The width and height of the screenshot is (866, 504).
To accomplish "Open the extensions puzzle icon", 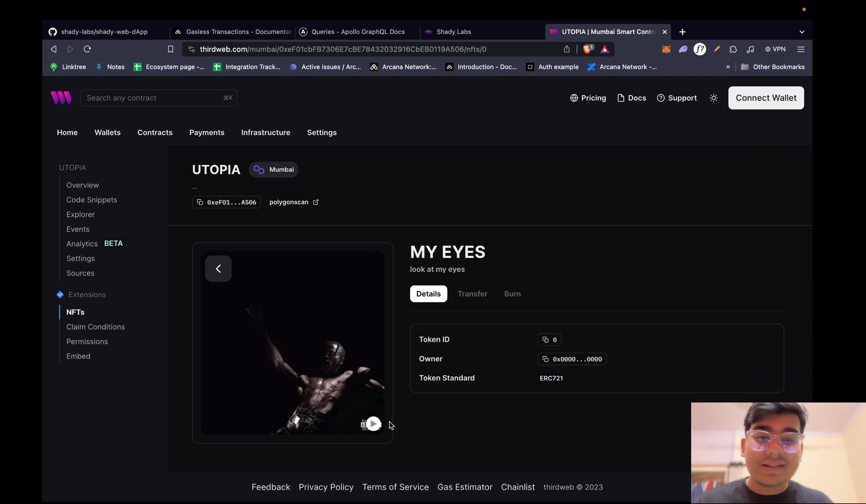I will (x=733, y=49).
